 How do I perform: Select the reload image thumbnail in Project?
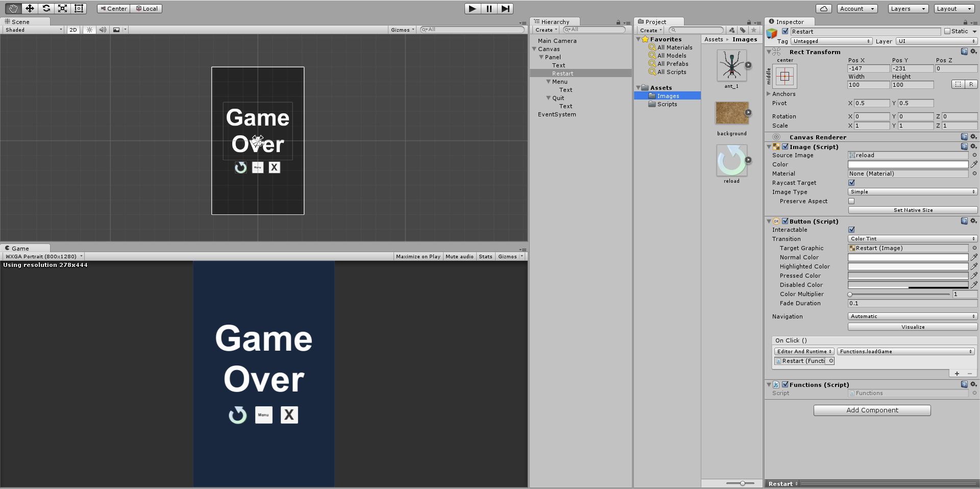[731, 161]
